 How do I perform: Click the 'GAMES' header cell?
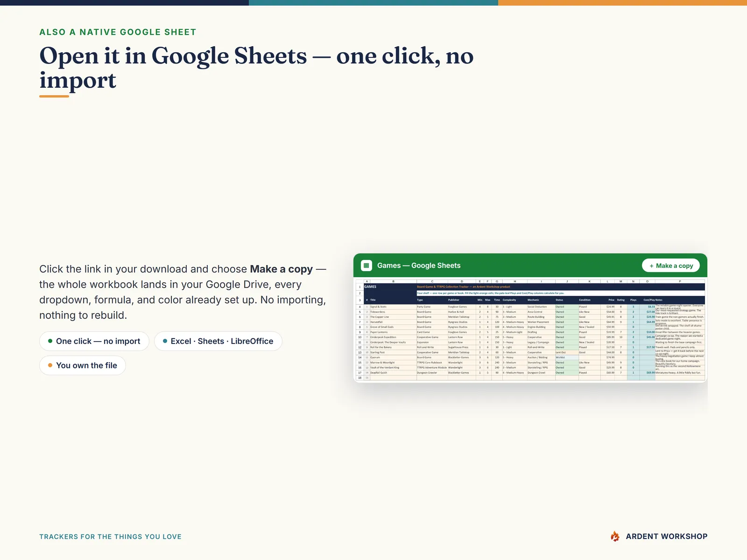(390, 287)
